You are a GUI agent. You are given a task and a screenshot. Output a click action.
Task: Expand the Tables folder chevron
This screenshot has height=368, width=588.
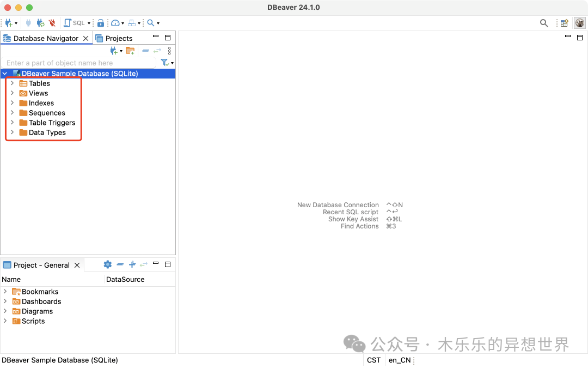tap(12, 83)
